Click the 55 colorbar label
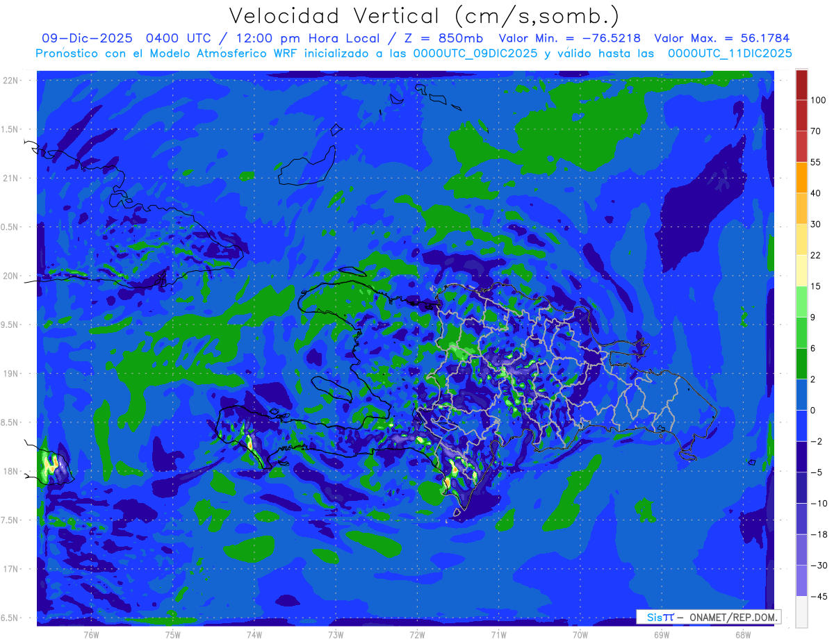Viewport: 834px width, 644px height. (816, 163)
